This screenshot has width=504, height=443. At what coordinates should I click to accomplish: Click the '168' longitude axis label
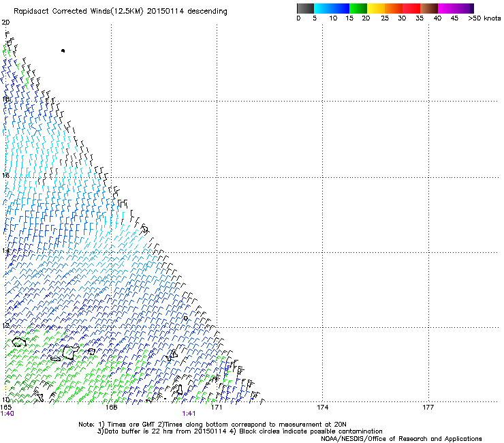pos(111,408)
